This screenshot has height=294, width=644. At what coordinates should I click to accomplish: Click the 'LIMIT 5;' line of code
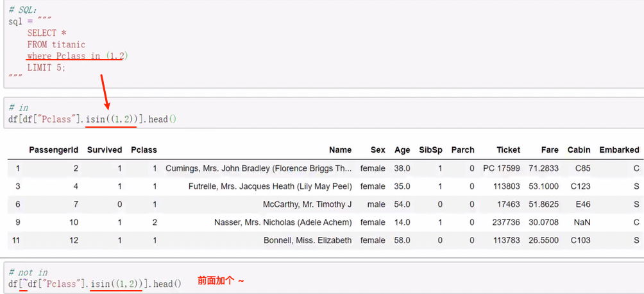point(46,67)
